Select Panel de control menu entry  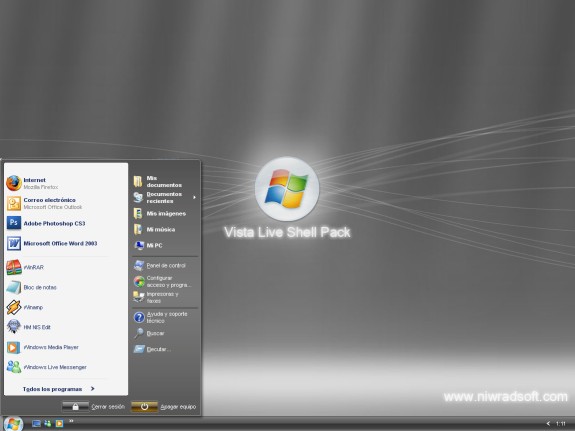[x=165, y=265]
